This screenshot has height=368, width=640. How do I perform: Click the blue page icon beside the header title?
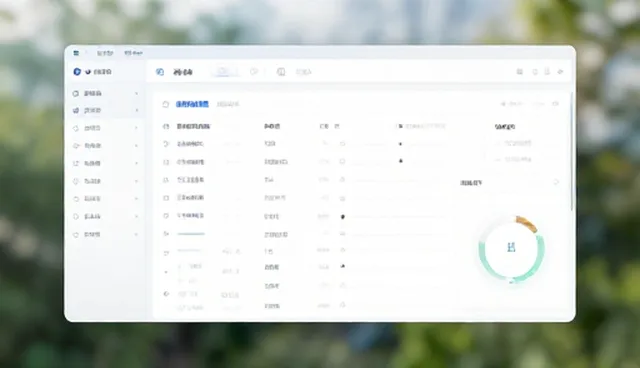tap(160, 72)
